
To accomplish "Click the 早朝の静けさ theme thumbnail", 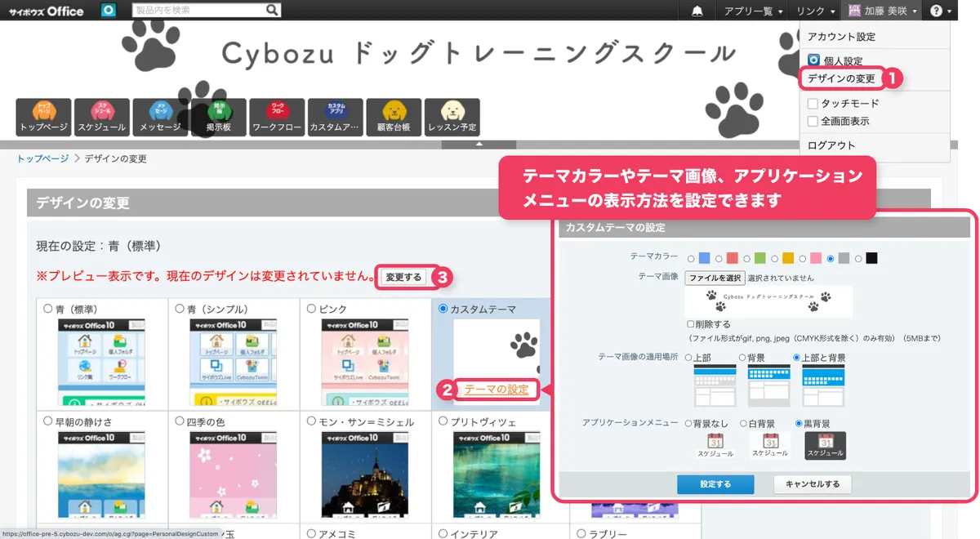I will [101, 476].
